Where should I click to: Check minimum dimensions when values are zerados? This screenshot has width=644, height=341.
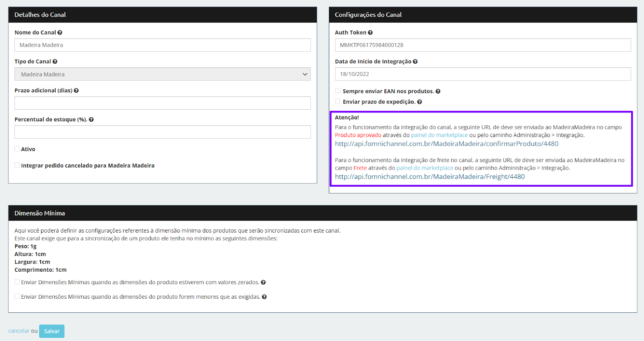pyautogui.click(x=17, y=282)
